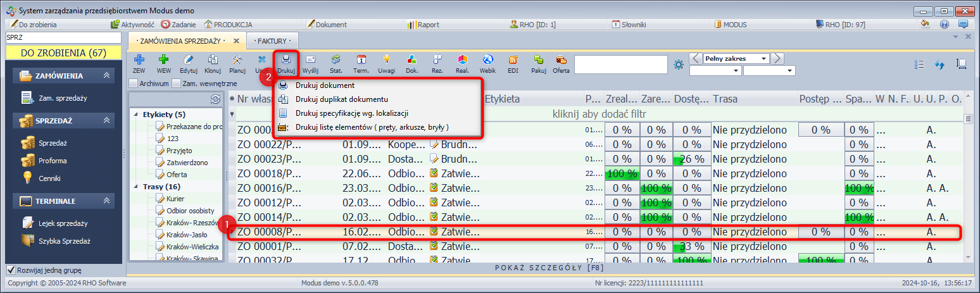Click the ZEW blue plus icon
The width and height of the screenshot is (980, 293).
(x=139, y=59)
